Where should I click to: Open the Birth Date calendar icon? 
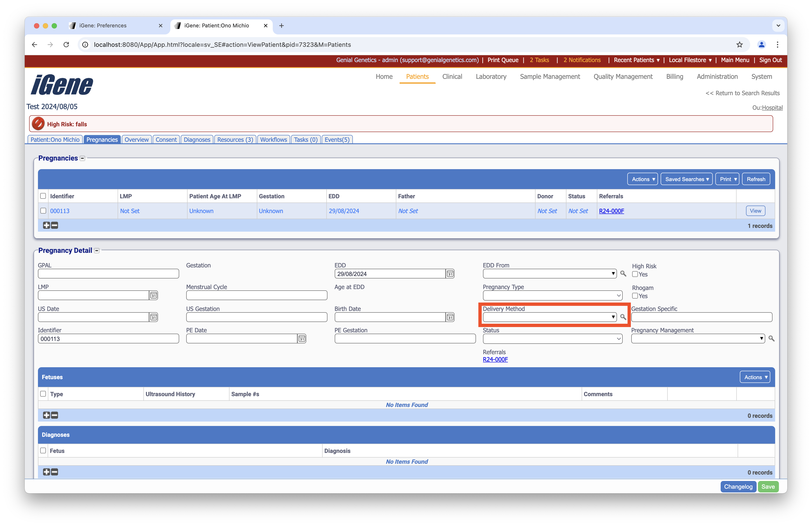point(450,317)
